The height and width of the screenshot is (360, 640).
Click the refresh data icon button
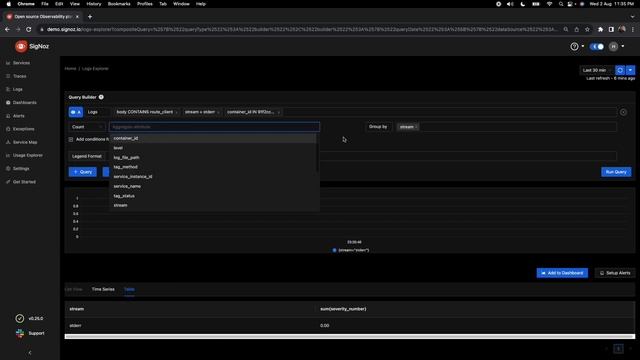pyautogui.click(x=620, y=70)
